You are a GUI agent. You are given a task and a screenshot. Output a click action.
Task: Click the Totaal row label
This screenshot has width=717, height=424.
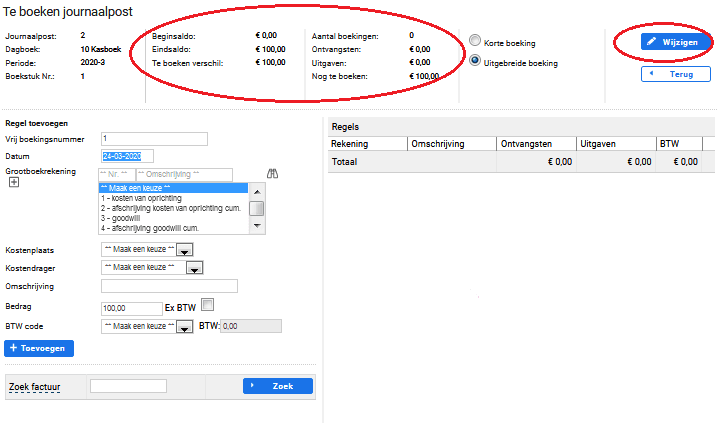pyautogui.click(x=344, y=162)
